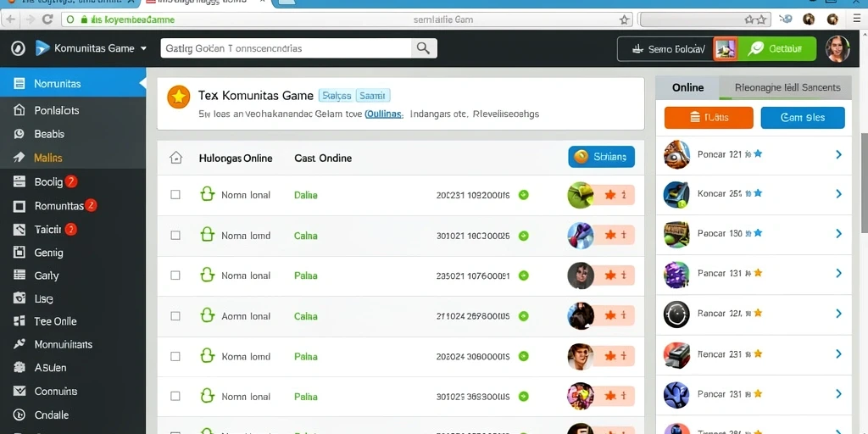Switch to the Online tab
The height and width of the screenshot is (434, 868).
(687, 87)
